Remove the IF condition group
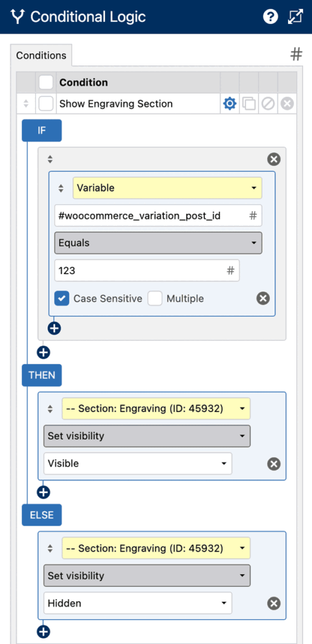 (274, 159)
